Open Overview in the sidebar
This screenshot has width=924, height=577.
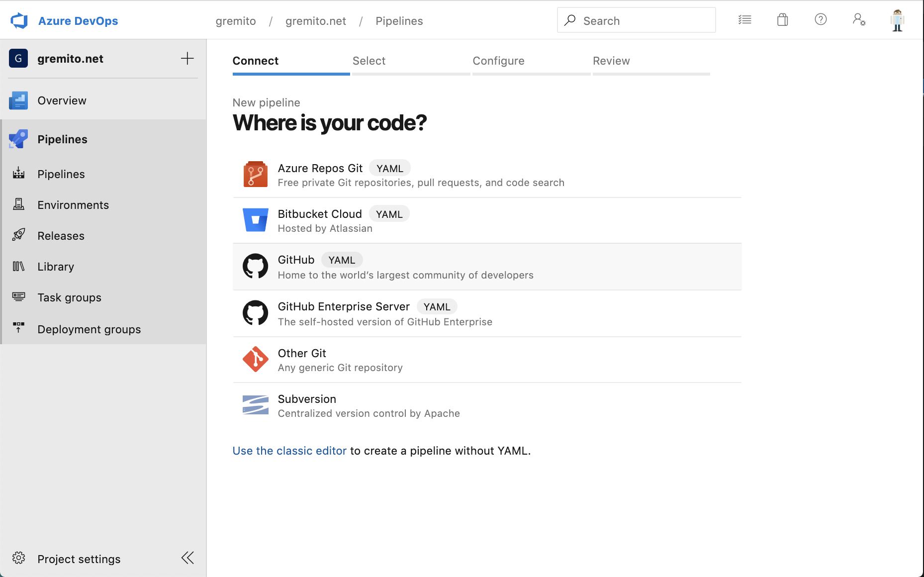pos(103,100)
